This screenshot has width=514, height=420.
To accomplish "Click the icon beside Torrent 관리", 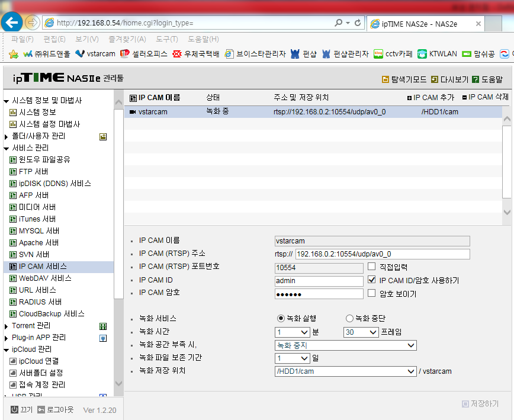I will (x=103, y=326).
